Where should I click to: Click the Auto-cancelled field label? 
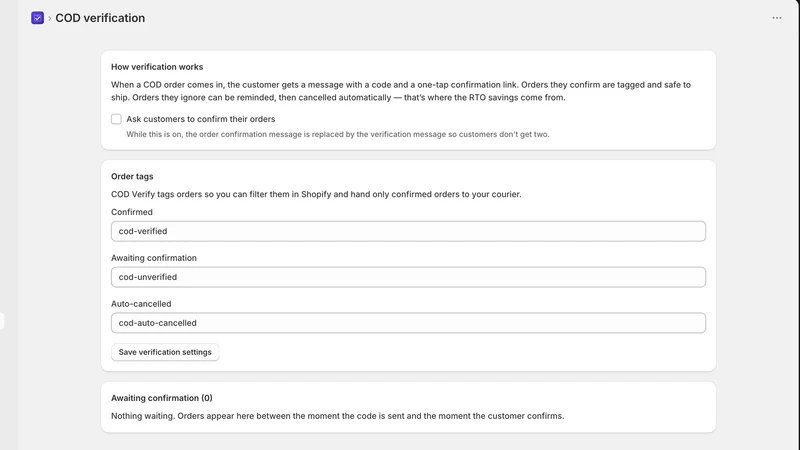click(141, 304)
